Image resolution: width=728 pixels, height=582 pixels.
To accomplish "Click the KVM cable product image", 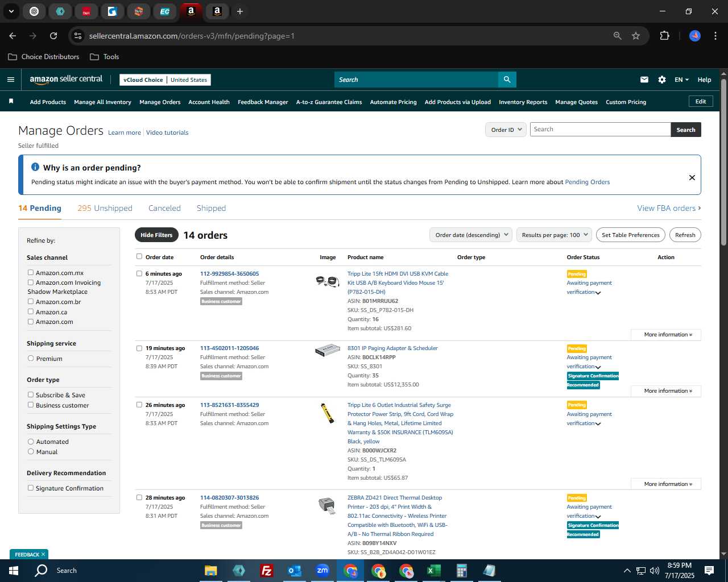I will point(328,281).
